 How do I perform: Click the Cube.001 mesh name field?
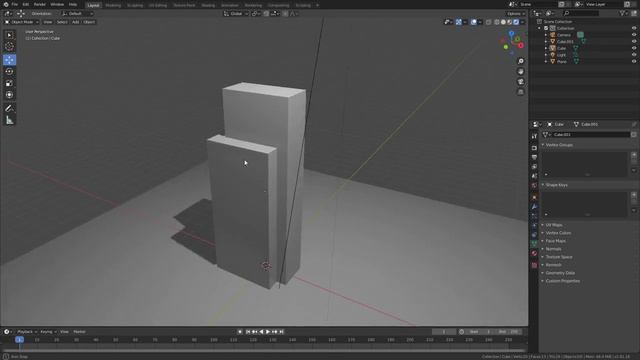591,135
